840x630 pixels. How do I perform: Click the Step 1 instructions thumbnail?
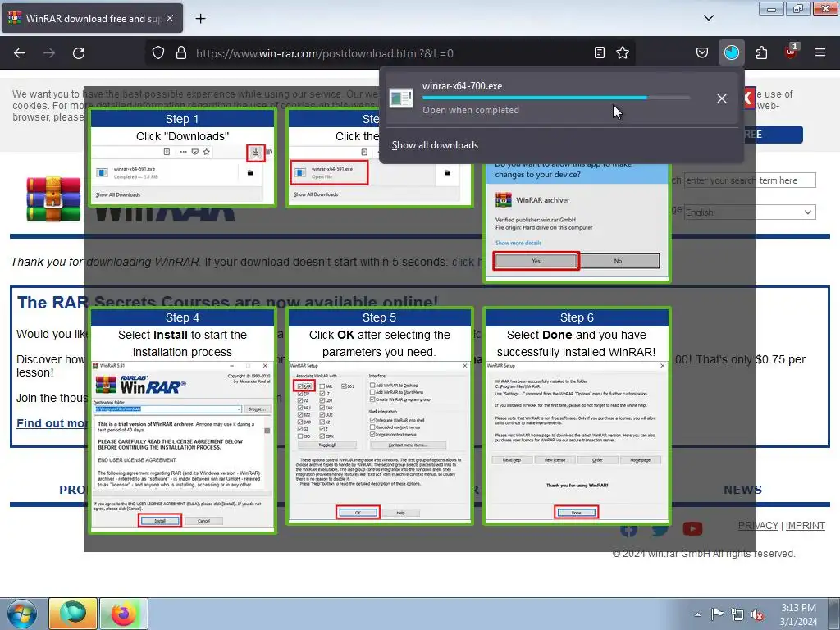[x=182, y=157]
